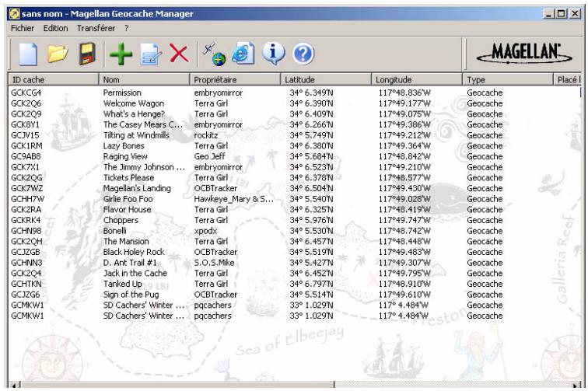Click the name 'Black Holey Rock'

click(134, 252)
